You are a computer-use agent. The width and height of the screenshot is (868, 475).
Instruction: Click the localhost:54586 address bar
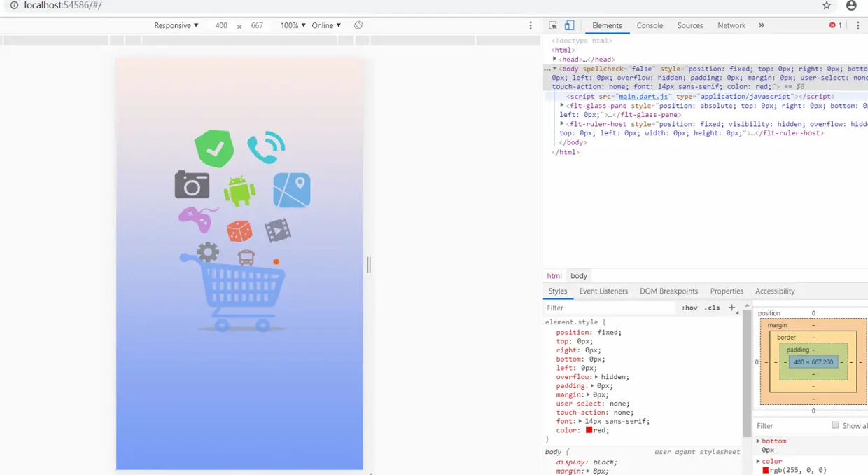tap(63, 6)
